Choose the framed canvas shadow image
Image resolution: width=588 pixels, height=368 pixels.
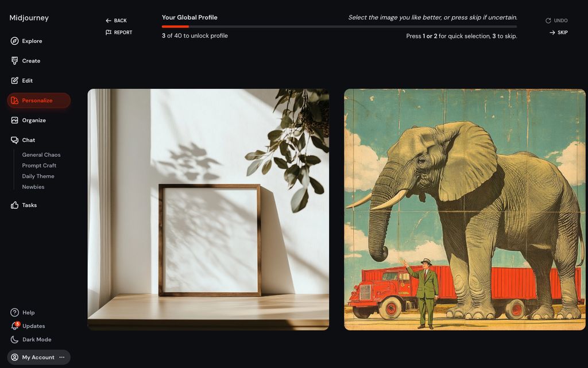208,210
